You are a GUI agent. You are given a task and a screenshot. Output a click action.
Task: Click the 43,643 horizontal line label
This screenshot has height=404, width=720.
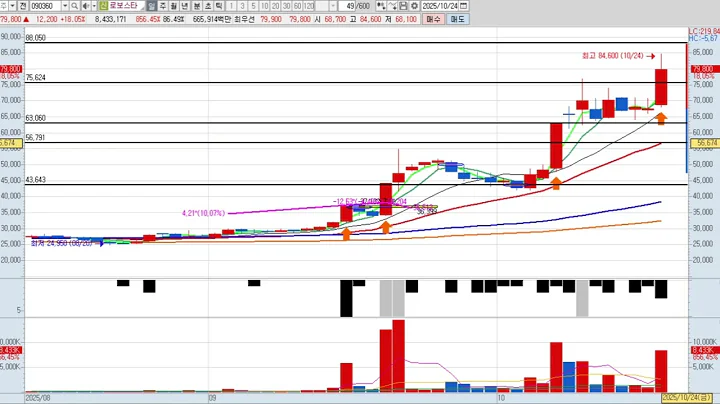[x=35, y=180]
